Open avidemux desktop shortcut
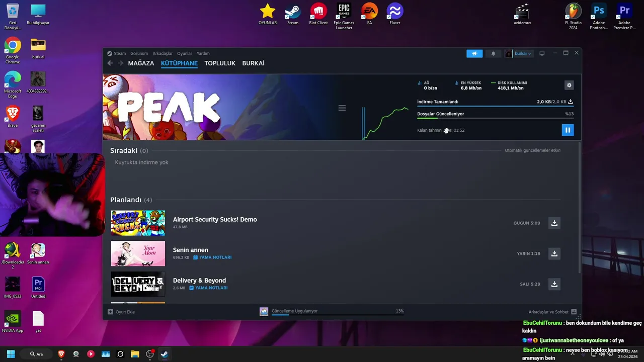This screenshot has height=362, width=644. click(x=522, y=14)
